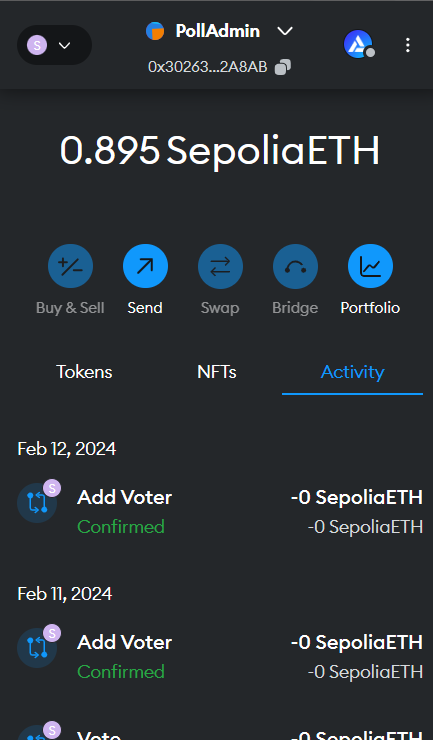Open the Swap icon button

(221, 266)
